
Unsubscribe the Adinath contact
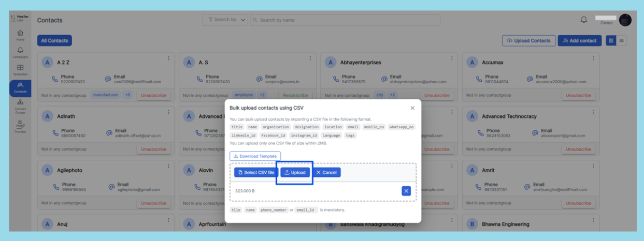(153, 149)
